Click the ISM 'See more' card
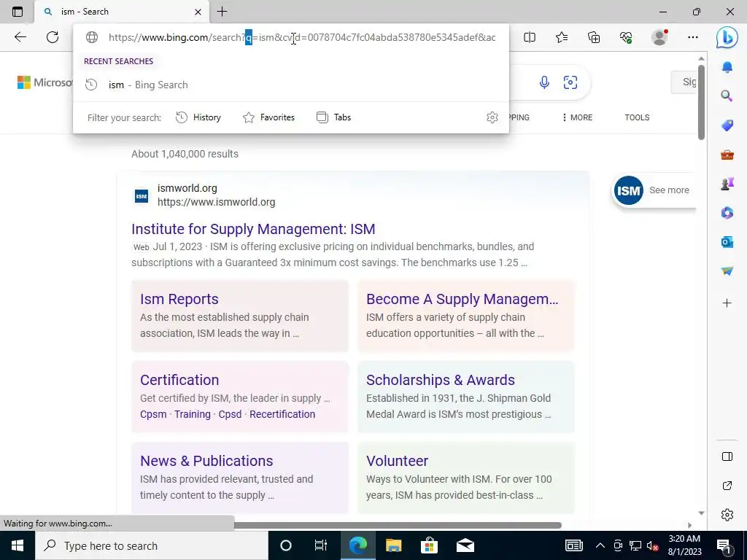 click(654, 190)
